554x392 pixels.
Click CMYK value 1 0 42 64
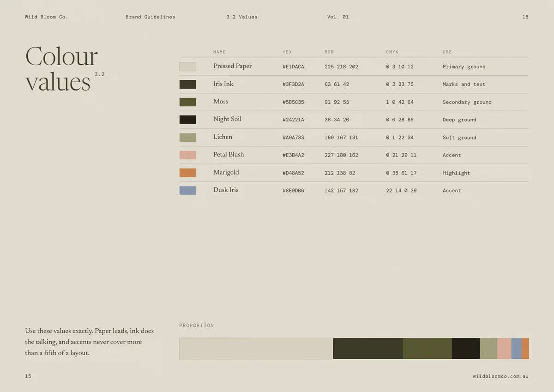tap(400, 103)
